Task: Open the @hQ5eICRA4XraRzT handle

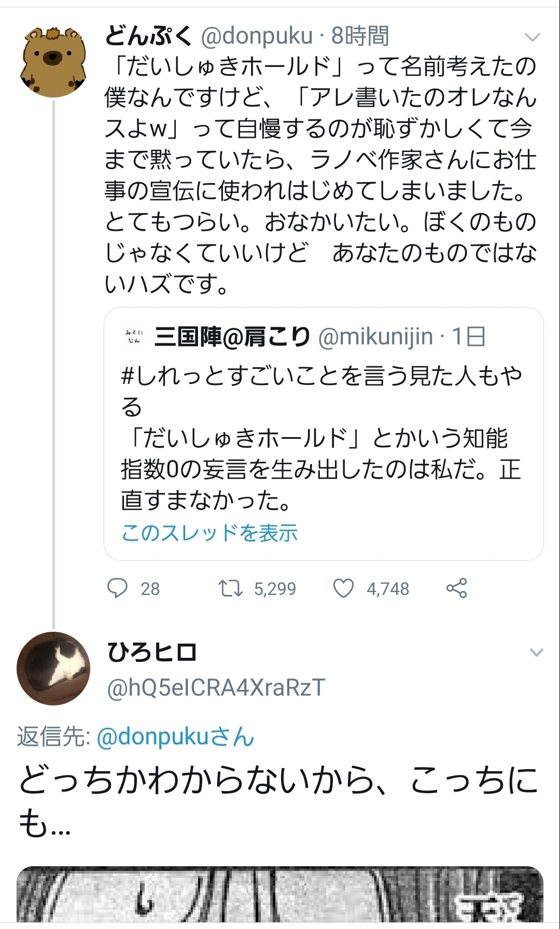Action: pos(216,687)
